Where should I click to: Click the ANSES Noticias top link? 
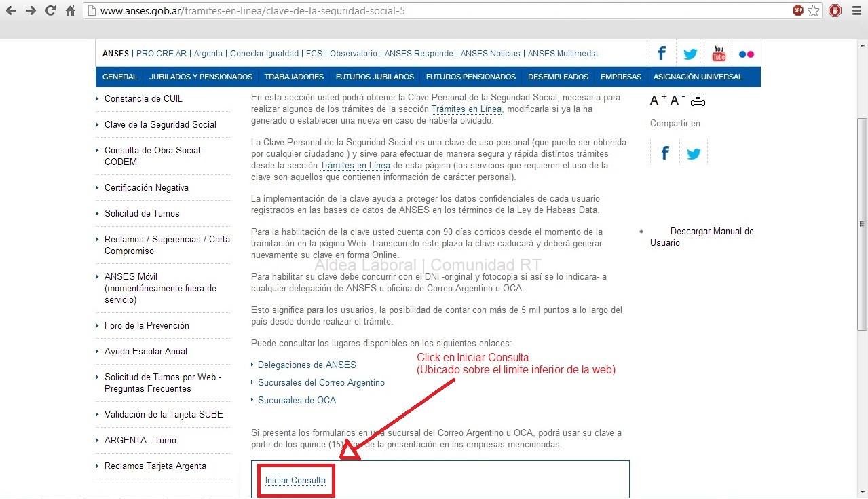(x=491, y=54)
